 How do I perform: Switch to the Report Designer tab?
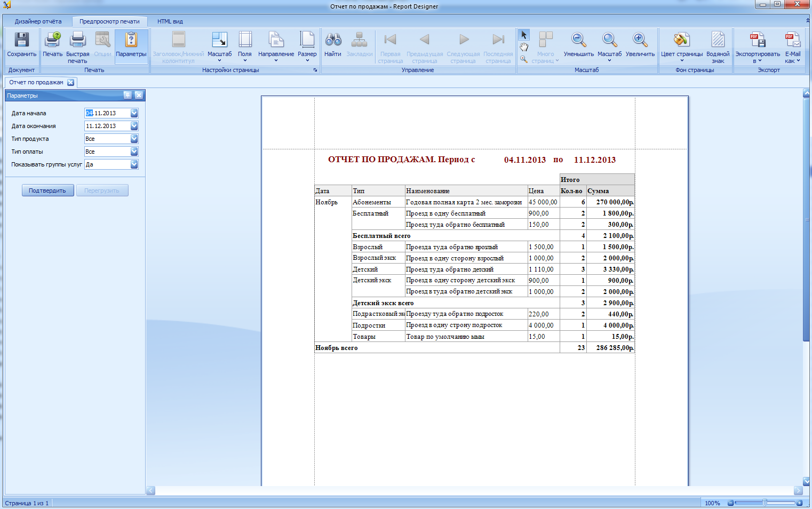(38, 21)
